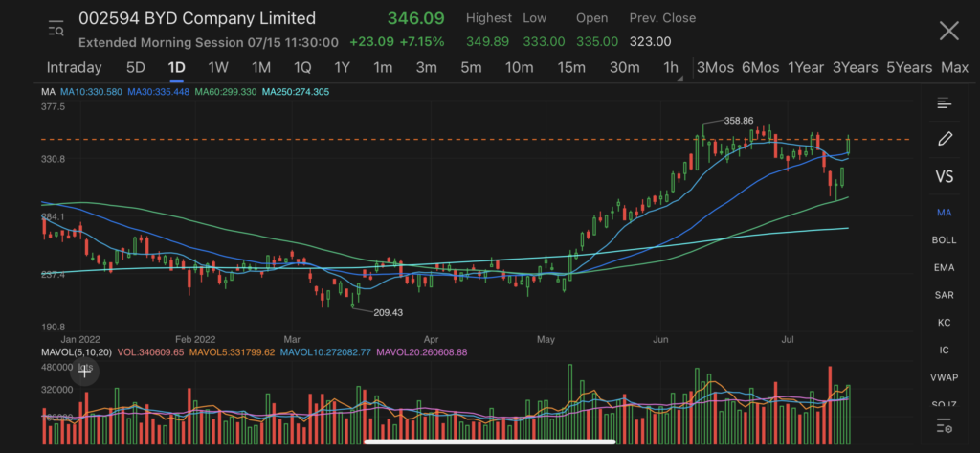
Task: Tap the 358.86 high price marker
Action: [x=739, y=120]
